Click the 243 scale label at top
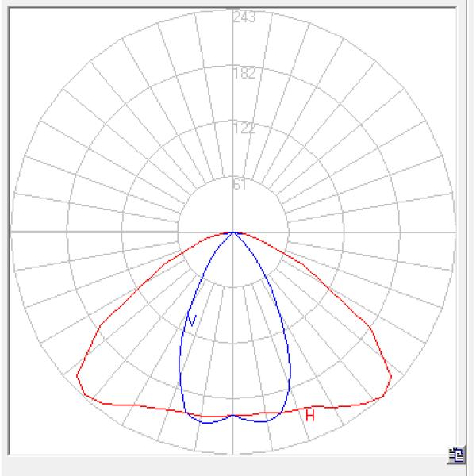476x476 pixels. 244,17
